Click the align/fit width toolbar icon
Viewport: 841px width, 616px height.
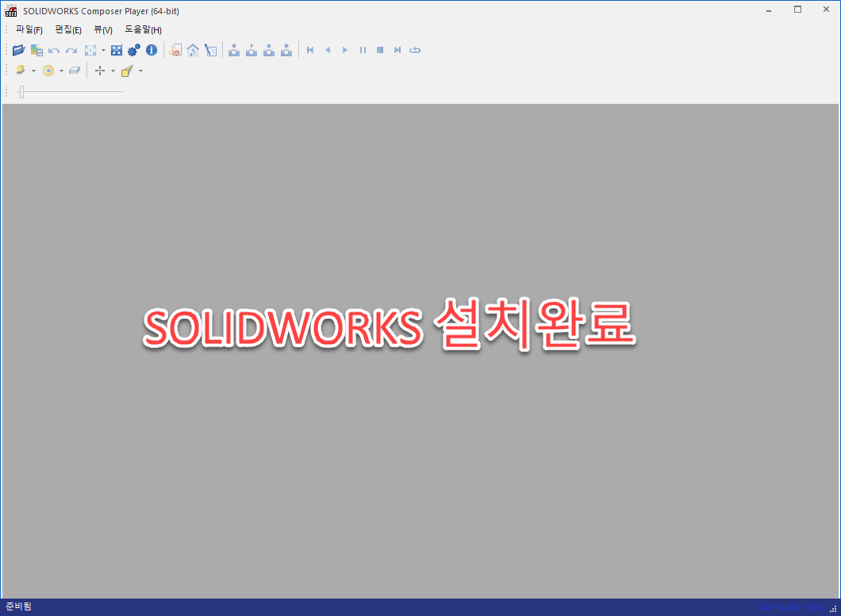pyautogui.click(x=90, y=50)
